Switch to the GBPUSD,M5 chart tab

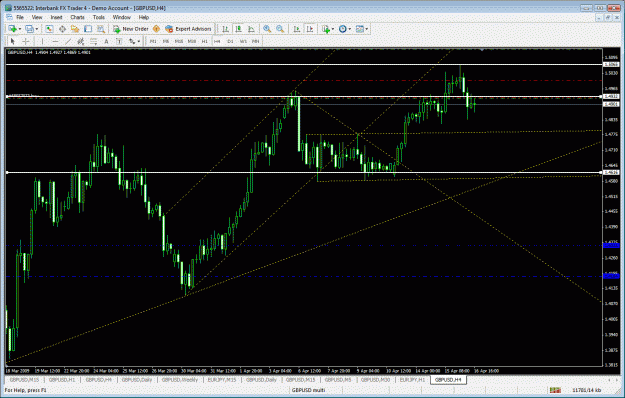tap(338, 380)
